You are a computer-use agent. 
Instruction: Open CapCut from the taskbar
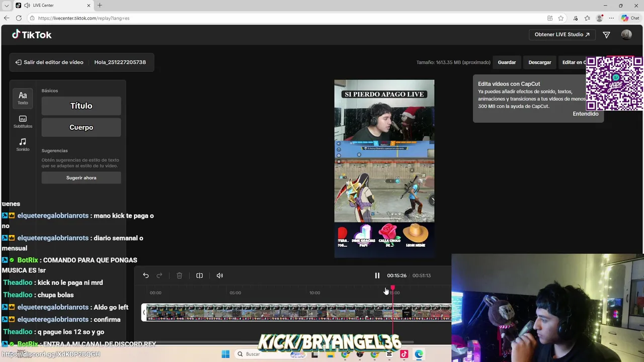pos(389,354)
